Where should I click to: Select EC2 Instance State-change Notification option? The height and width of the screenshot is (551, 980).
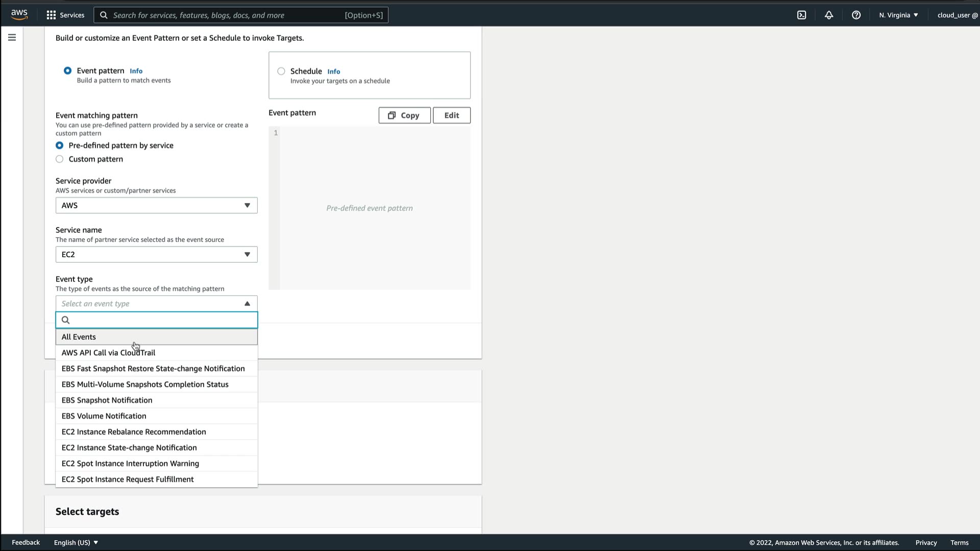pyautogui.click(x=129, y=447)
